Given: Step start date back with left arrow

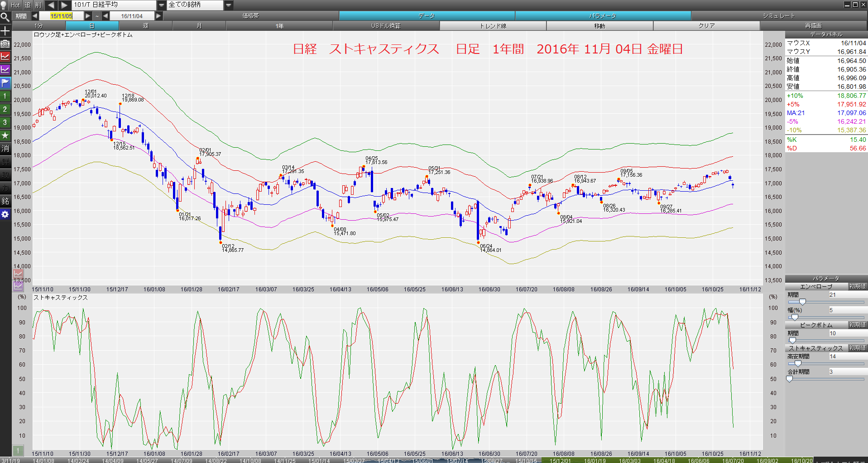Looking at the screenshot, I should (35, 16).
